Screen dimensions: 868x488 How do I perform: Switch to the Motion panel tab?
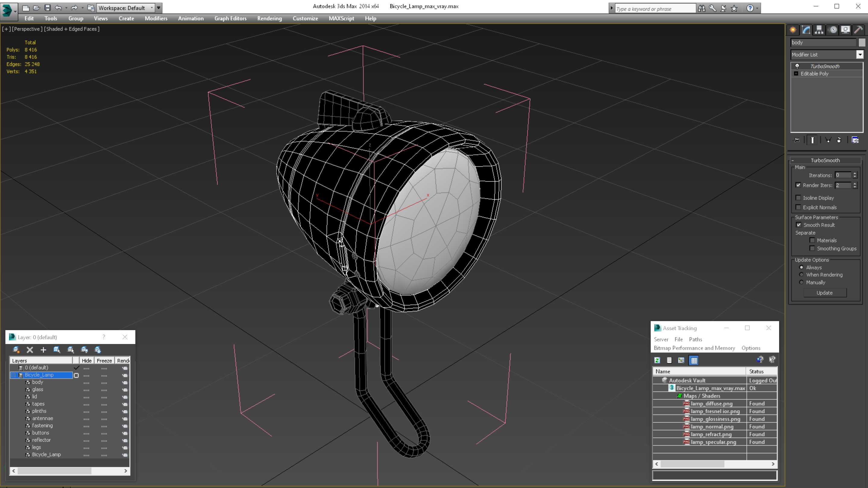point(833,30)
